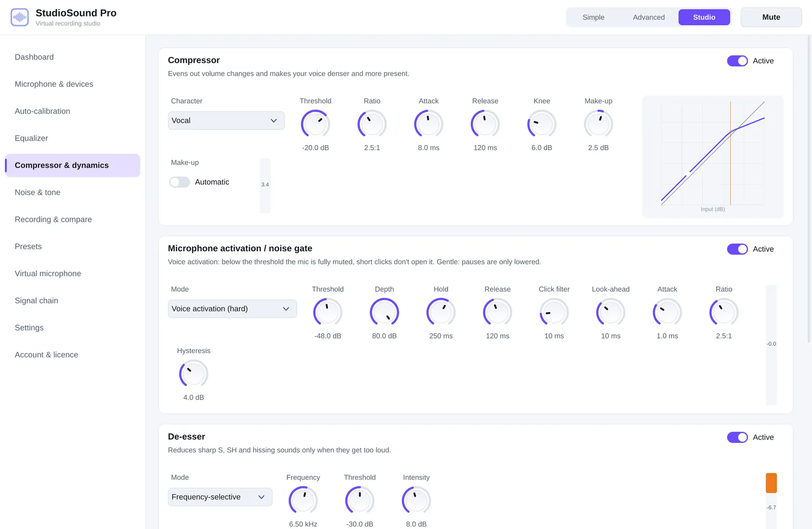Open the Equalizer section
Image resolution: width=812 pixels, height=529 pixels.
73,139
